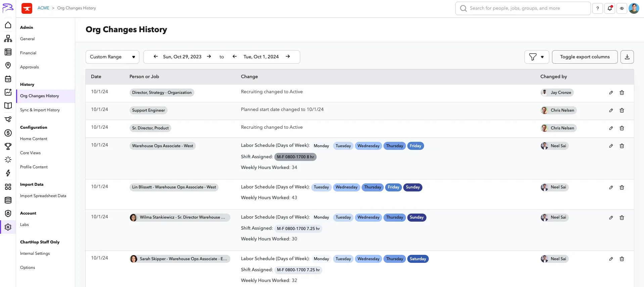
Task: Open Import Spreadsheet Data page
Action: [43, 196]
